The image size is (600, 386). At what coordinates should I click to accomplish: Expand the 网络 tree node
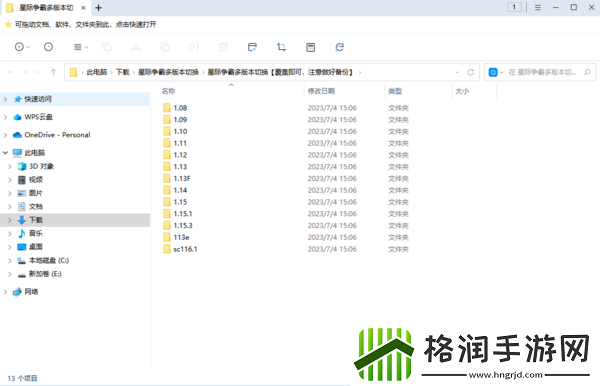(5, 292)
